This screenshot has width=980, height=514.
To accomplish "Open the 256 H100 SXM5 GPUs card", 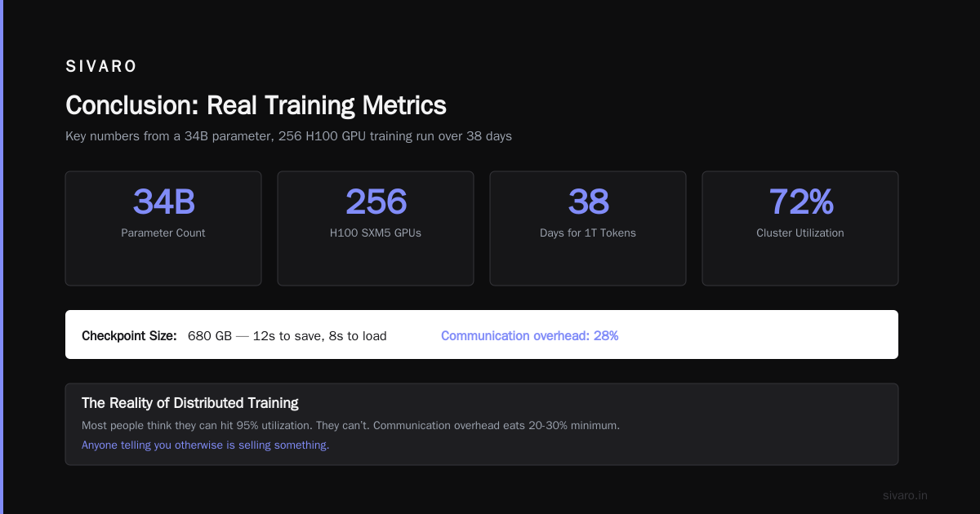I will click(x=376, y=228).
